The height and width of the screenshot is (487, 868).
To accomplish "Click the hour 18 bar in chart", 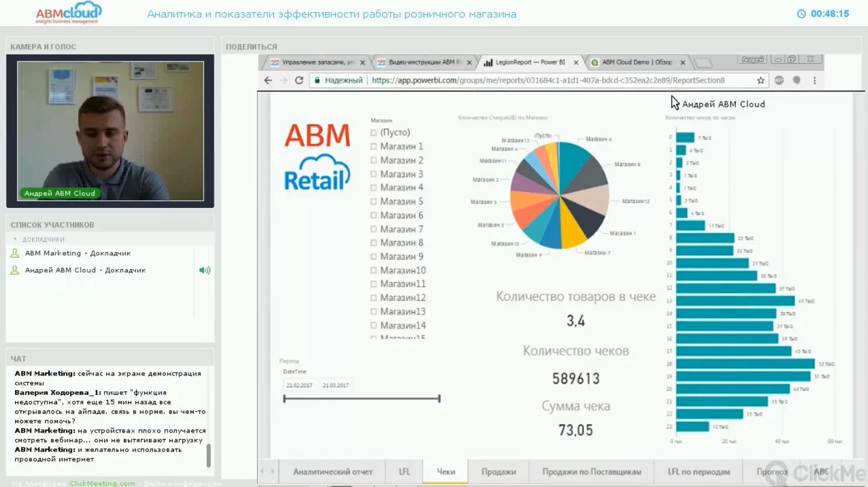I will click(x=745, y=364).
